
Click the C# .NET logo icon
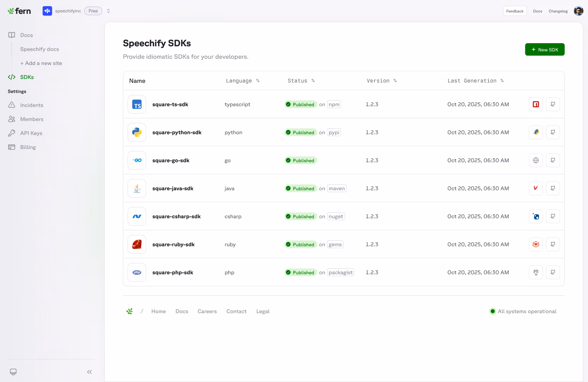(137, 216)
